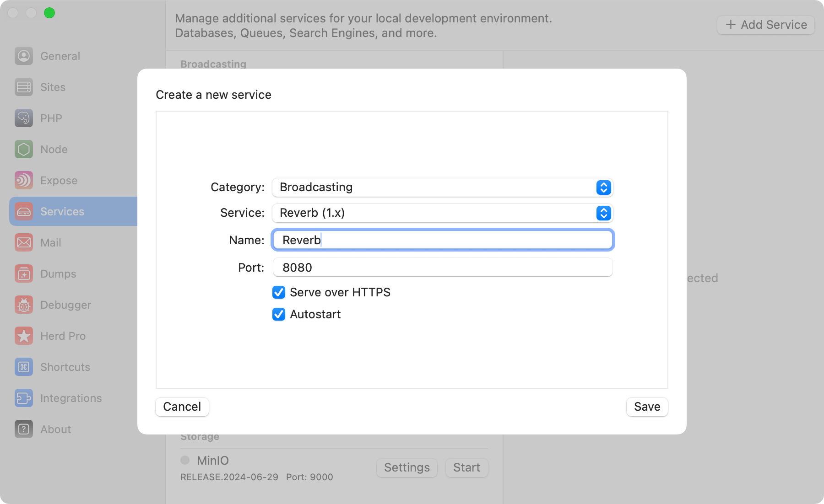This screenshot has height=504, width=824.
Task: Open the About page
Action: [23, 429]
